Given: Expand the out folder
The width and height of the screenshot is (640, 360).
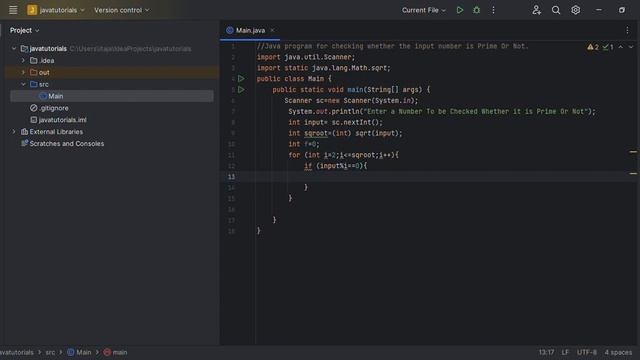Looking at the screenshot, I should pyautogui.click(x=23, y=72).
